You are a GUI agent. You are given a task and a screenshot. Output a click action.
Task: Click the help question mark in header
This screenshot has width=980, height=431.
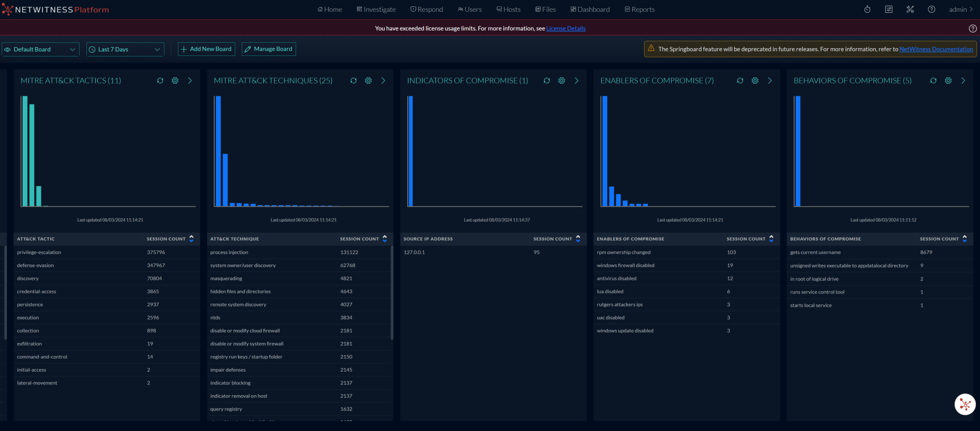[x=931, y=9]
